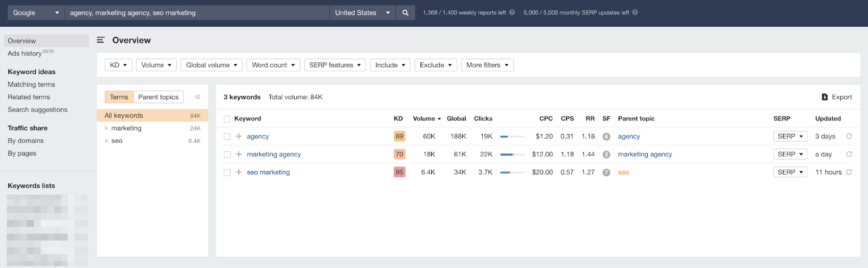Select Overview in the sidebar

46,41
